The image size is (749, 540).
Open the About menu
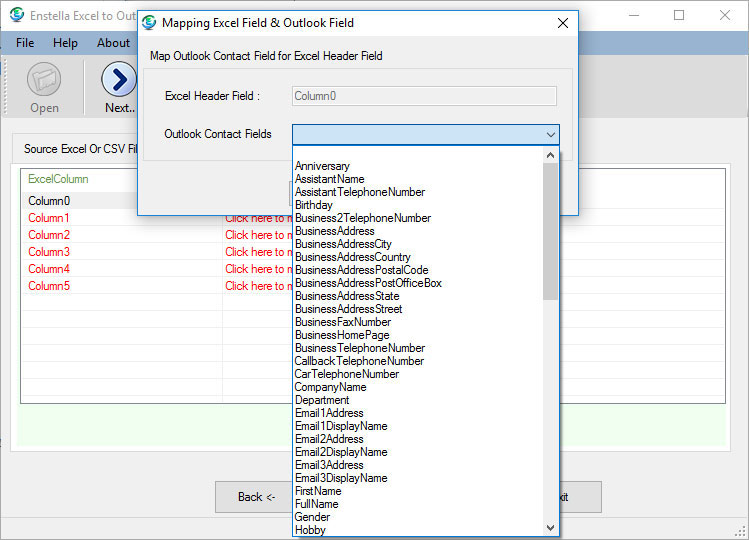(113, 43)
